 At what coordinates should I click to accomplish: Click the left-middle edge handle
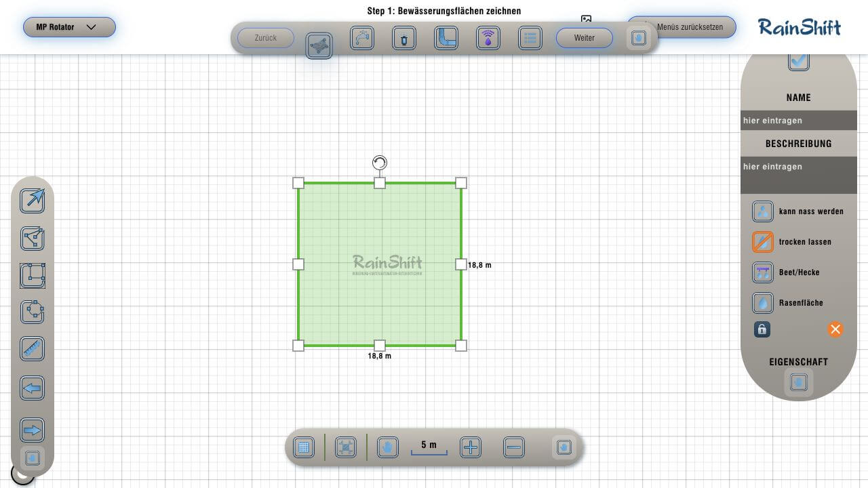coord(298,264)
